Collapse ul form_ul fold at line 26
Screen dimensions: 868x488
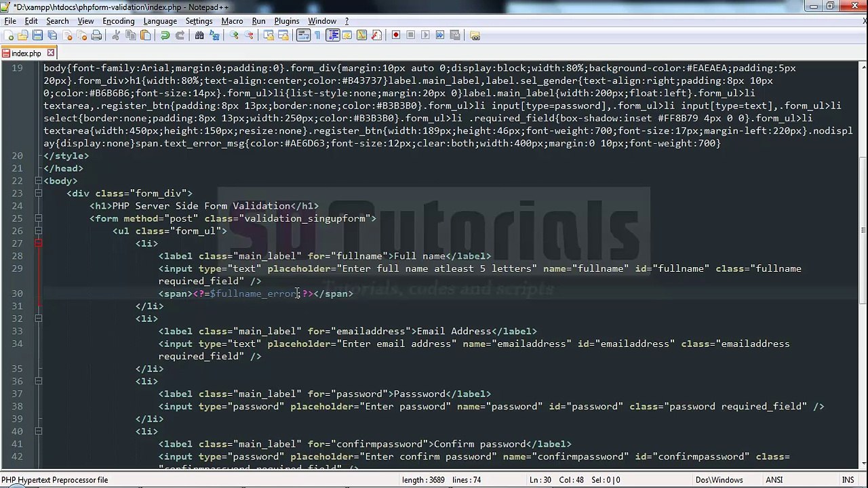(39, 231)
